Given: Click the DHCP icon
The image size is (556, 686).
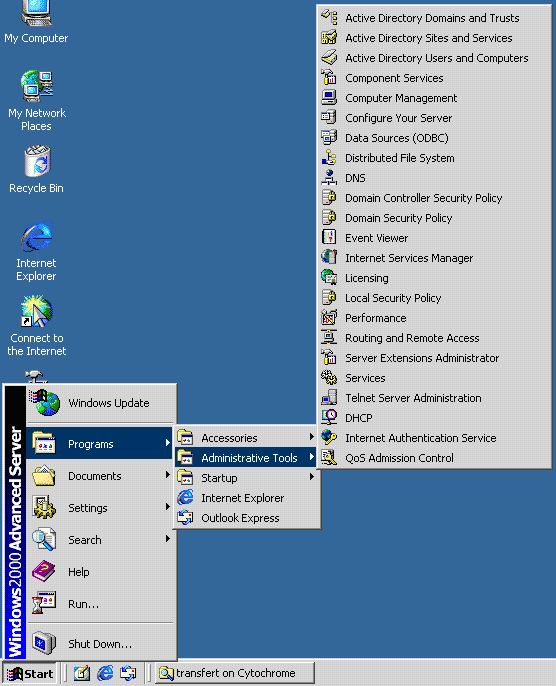Looking at the screenshot, I should pyautogui.click(x=329, y=418).
